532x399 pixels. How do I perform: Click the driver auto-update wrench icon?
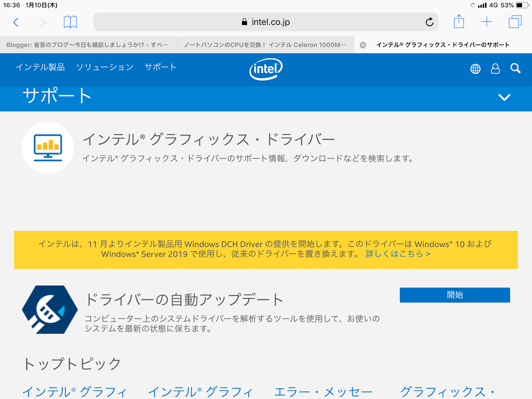click(50, 310)
